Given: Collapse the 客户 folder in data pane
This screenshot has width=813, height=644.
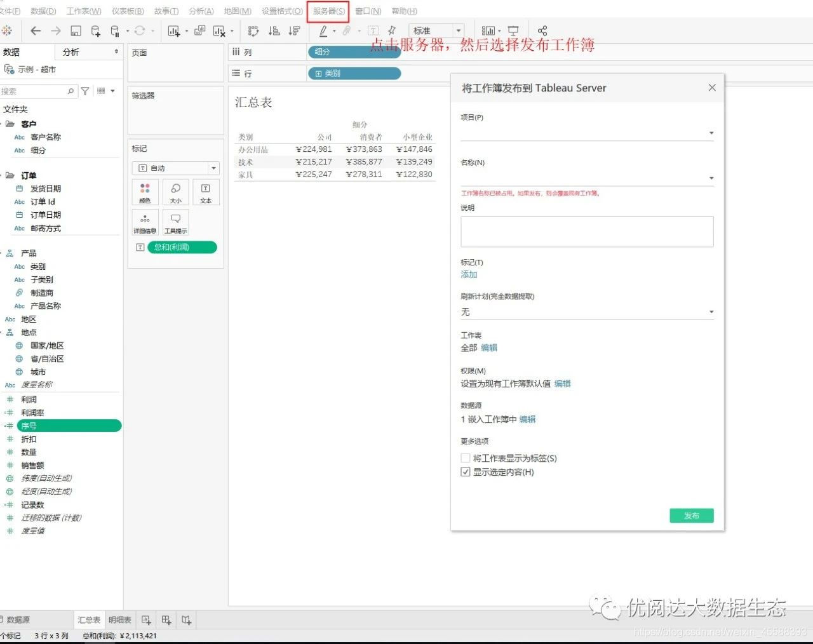Looking at the screenshot, I should (x=2, y=124).
